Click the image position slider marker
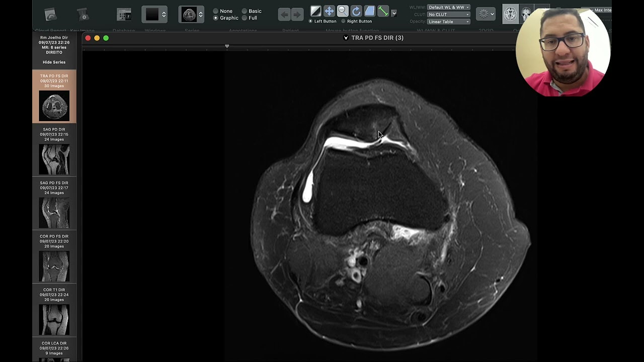 click(x=227, y=46)
